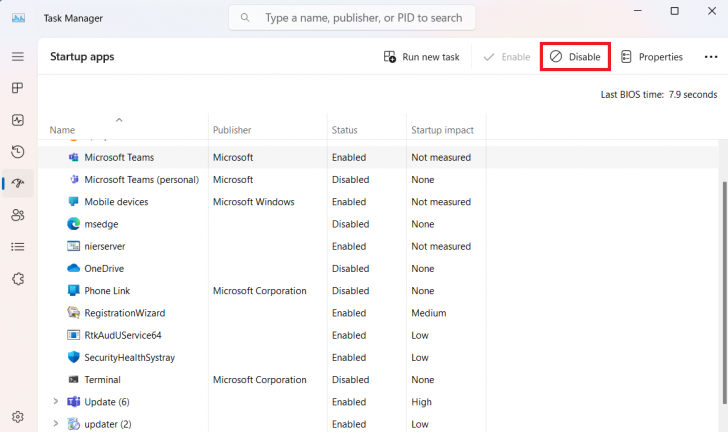
Task: Open the Users page icon
Action: coord(18,215)
